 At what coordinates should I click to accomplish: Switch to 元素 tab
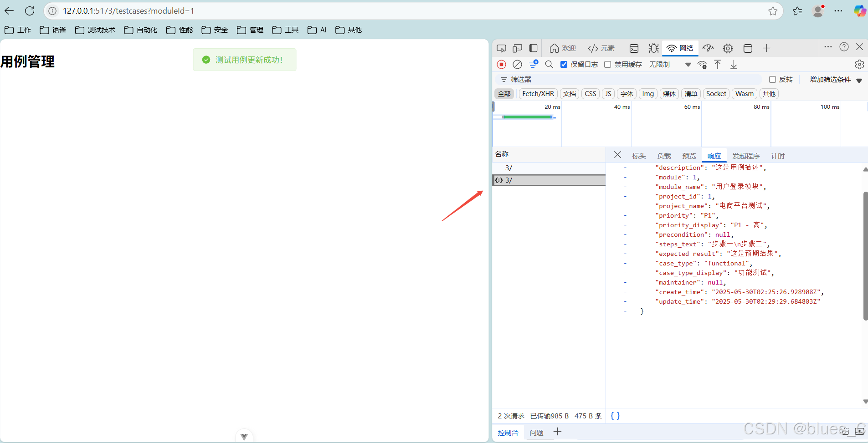click(x=601, y=48)
